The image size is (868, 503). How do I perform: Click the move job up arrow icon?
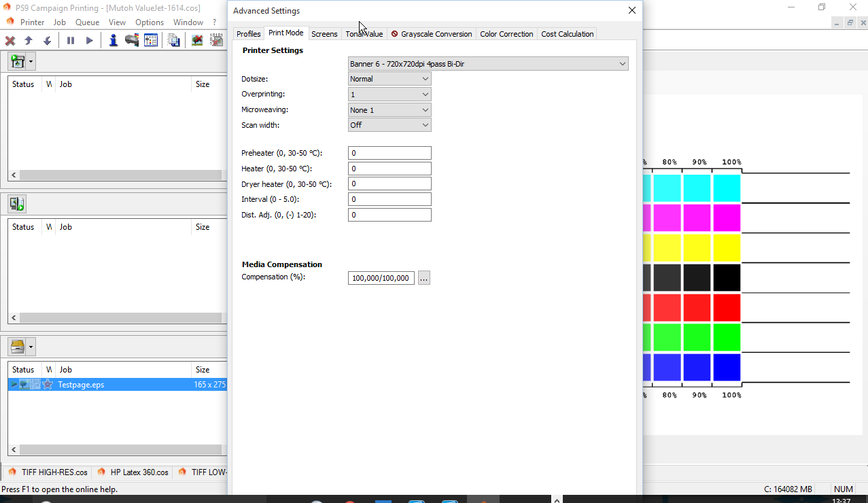tap(29, 41)
